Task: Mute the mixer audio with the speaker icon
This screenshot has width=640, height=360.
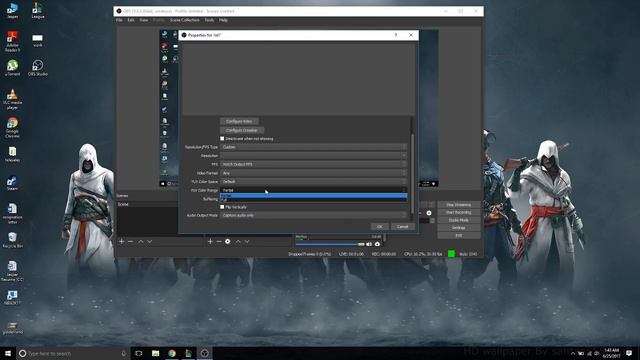Action: [369, 244]
